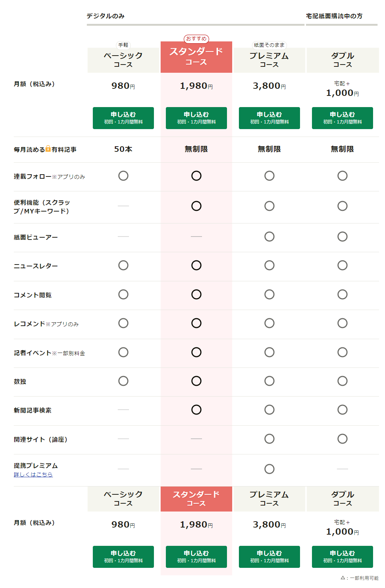The image size is (385, 588).
Task: Click top 申し込む button under スタンダード 1,980円
Action: [196, 118]
